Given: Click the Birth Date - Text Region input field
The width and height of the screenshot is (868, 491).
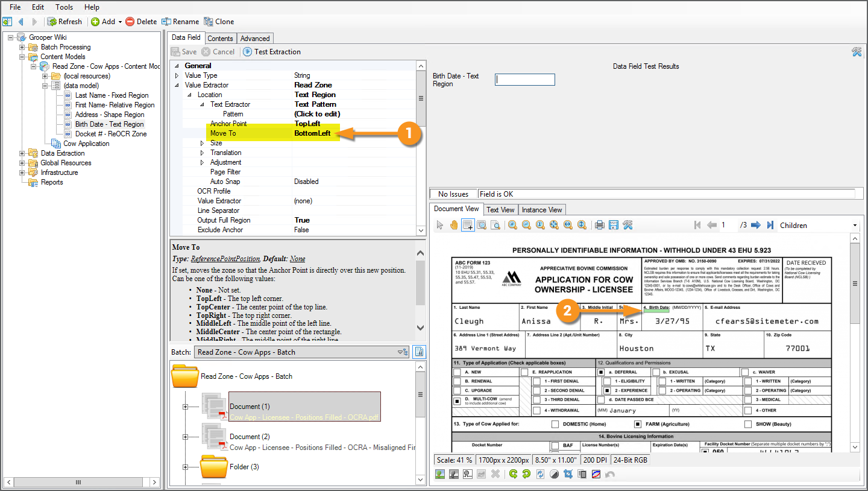Looking at the screenshot, I should pos(524,80).
